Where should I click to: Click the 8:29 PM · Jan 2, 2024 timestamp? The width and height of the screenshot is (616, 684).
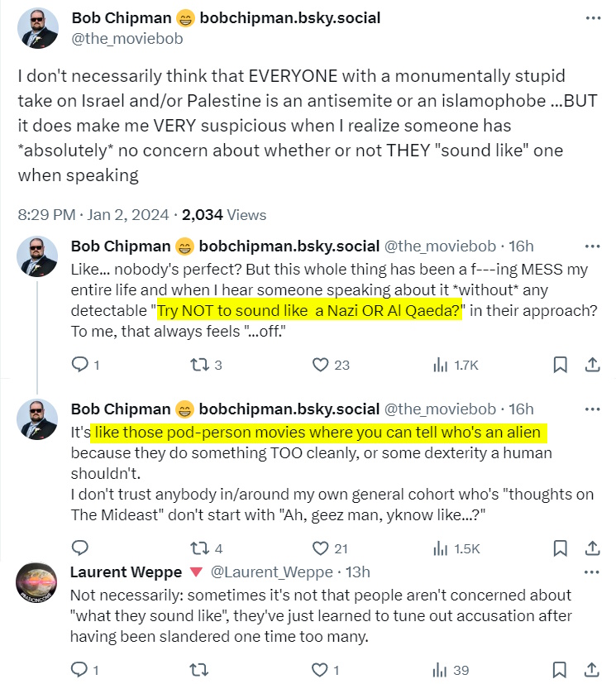[95, 214]
